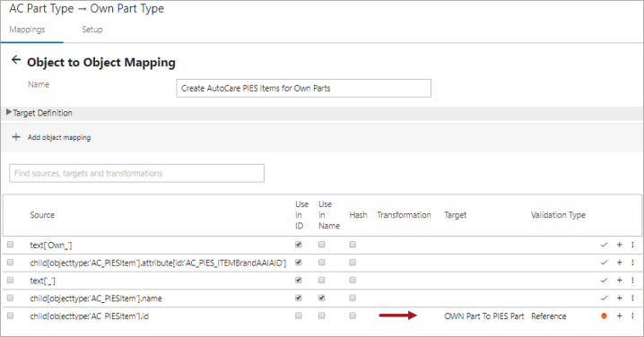Click the green checkmark on the AC_PIESItem name row

[x=604, y=298]
